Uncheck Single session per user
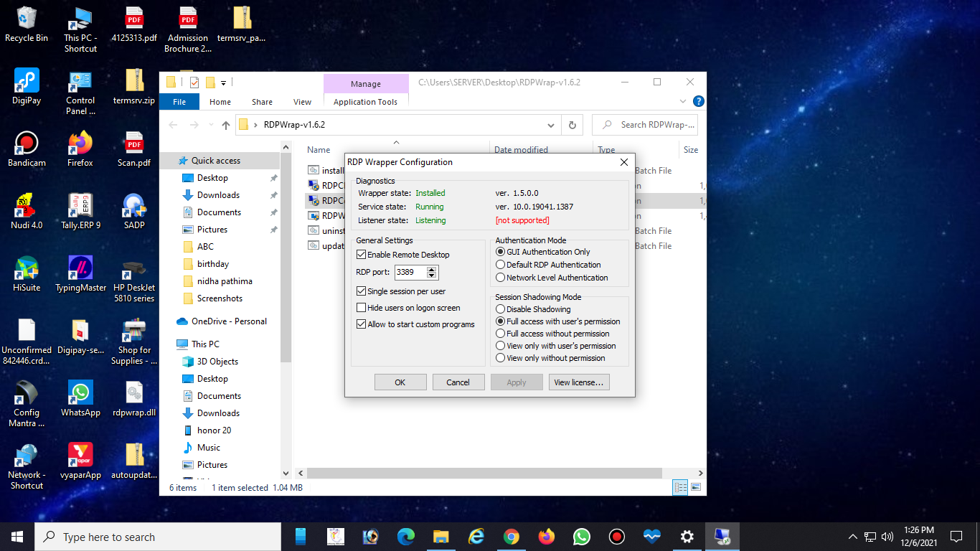This screenshot has height=551, width=980. 361,291
